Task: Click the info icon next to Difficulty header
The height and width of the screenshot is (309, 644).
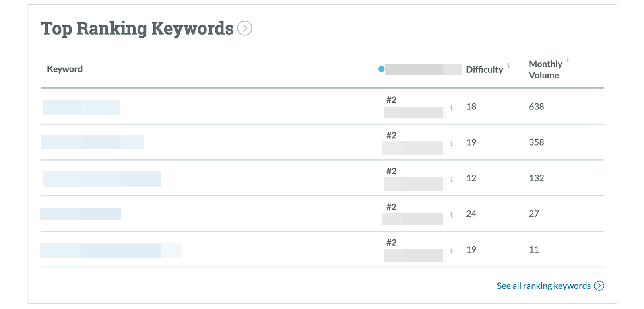Action: click(508, 65)
